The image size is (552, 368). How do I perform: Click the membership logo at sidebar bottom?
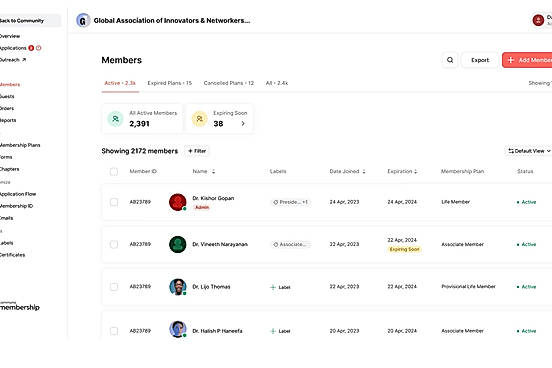click(x=20, y=306)
